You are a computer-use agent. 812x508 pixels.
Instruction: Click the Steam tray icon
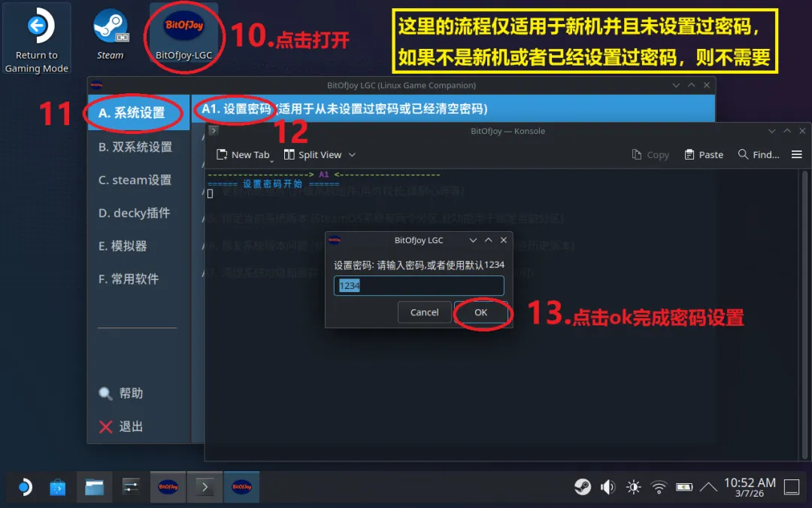coord(583,487)
